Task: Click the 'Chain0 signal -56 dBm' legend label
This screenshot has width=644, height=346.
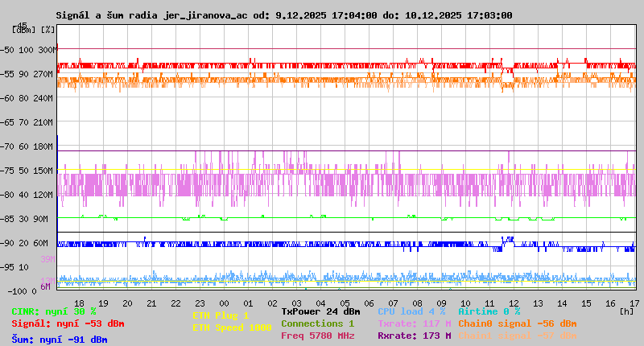Action: point(518,323)
